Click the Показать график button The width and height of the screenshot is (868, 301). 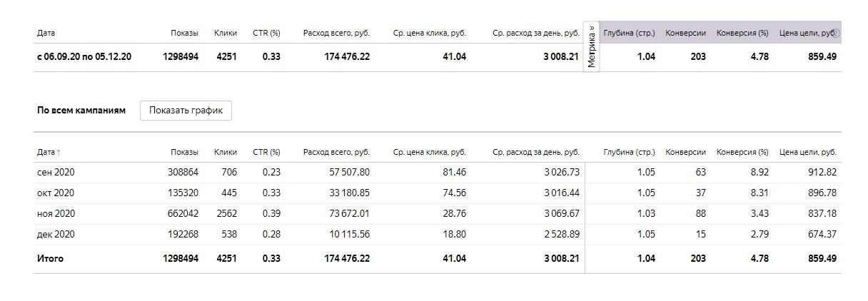(x=186, y=111)
